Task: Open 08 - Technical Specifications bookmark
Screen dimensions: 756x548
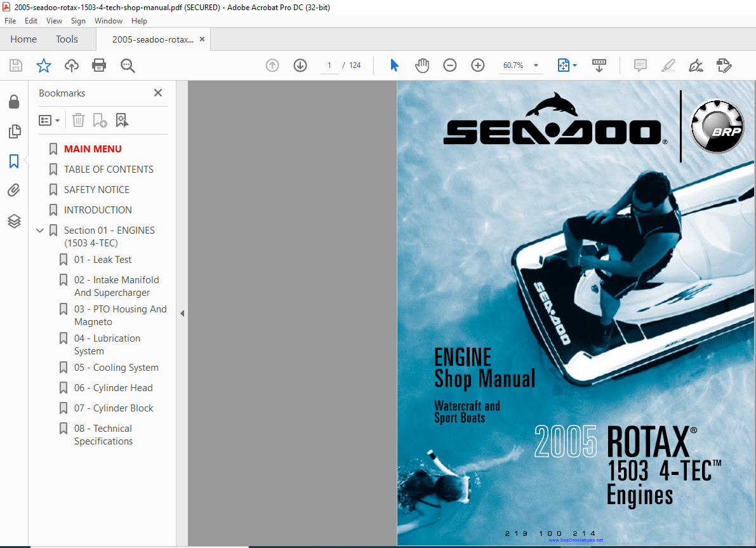Action: pyautogui.click(x=103, y=434)
